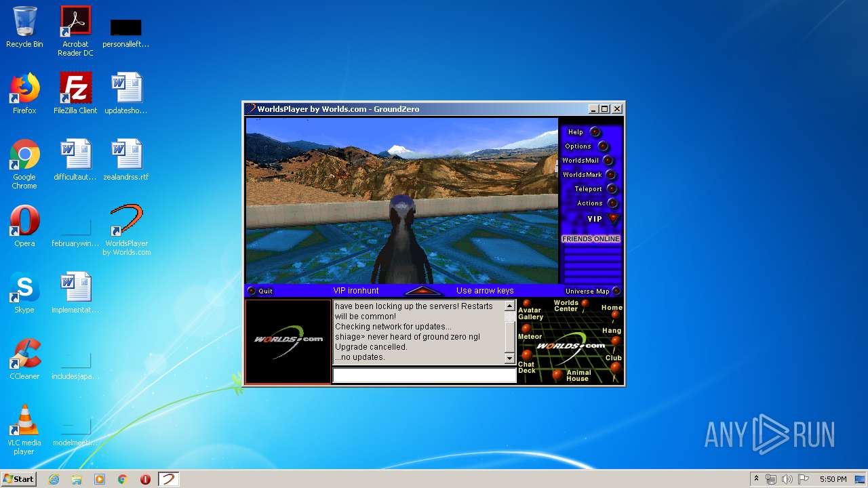Viewport: 868px width, 488px height.
Task: Select the updatesho document
Action: [126, 94]
